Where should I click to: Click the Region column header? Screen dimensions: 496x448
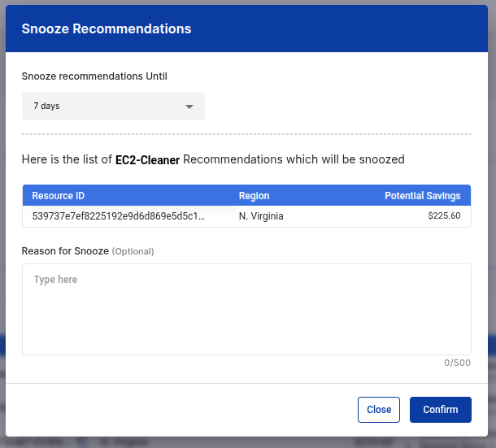coord(254,196)
